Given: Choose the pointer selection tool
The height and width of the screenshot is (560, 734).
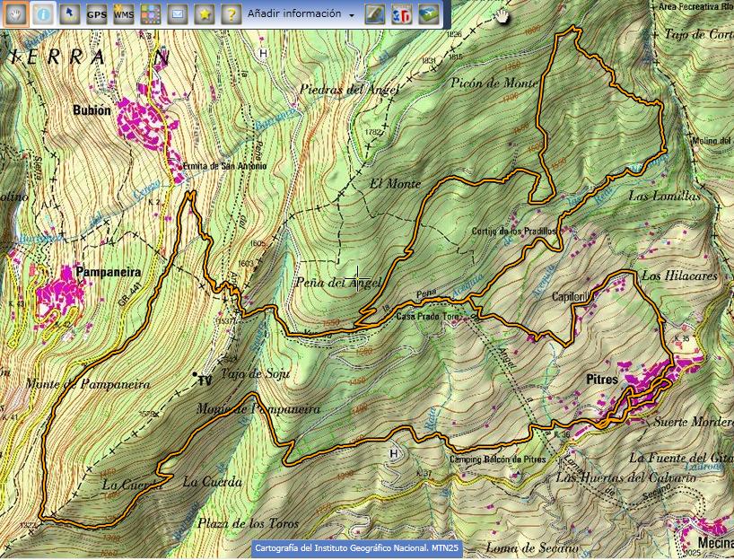Looking at the screenshot, I should [69, 14].
